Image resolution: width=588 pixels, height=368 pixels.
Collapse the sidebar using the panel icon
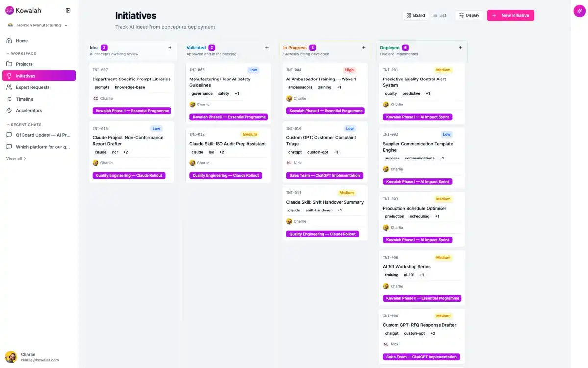pyautogui.click(x=68, y=10)
